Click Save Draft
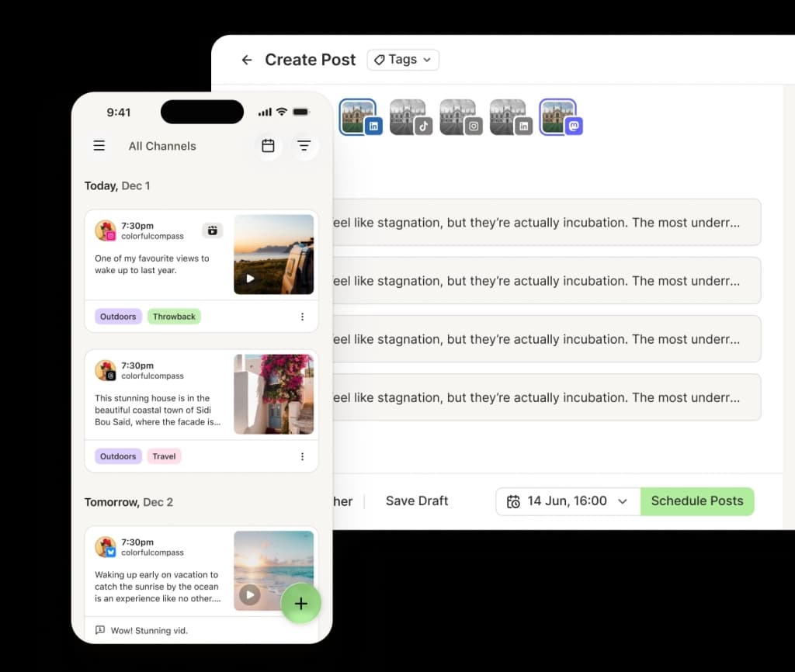The image size is (795, 672). coord(416,501)
